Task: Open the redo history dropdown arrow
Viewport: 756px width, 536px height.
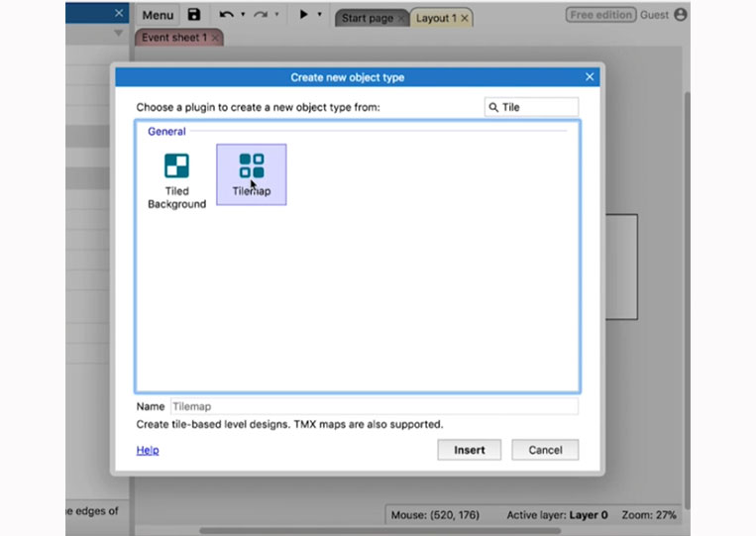Action: (x=276, y=15)
